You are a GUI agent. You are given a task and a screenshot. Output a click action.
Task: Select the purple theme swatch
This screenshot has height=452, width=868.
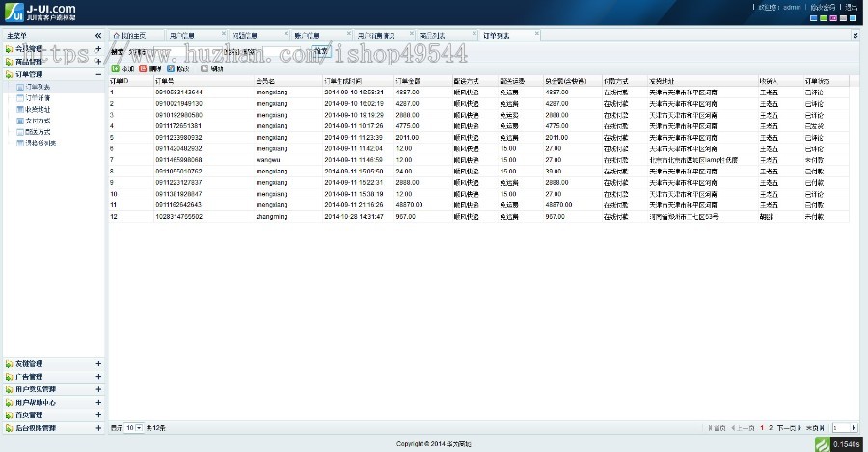[833, 18]
